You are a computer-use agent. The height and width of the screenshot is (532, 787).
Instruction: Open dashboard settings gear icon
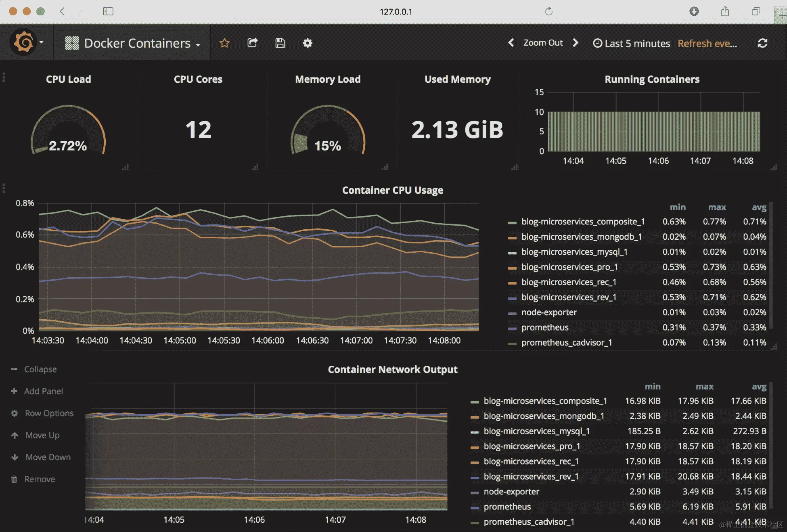click(x=308, y=43)
